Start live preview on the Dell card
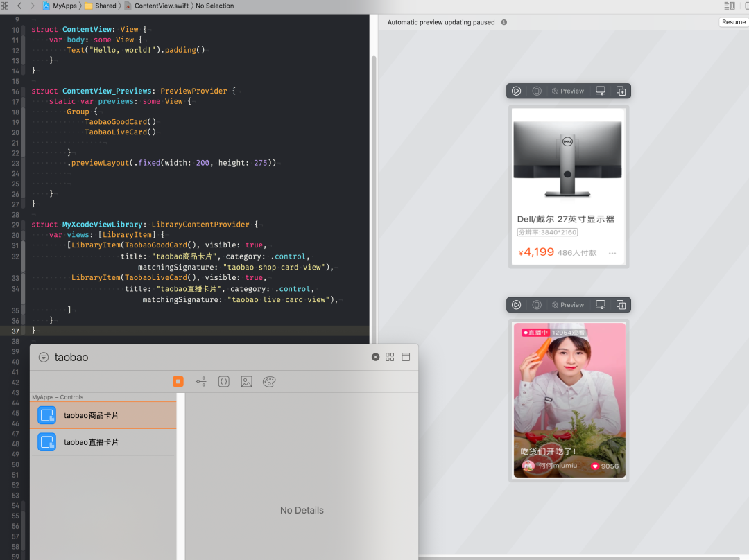749x560 pixels. 517,91
